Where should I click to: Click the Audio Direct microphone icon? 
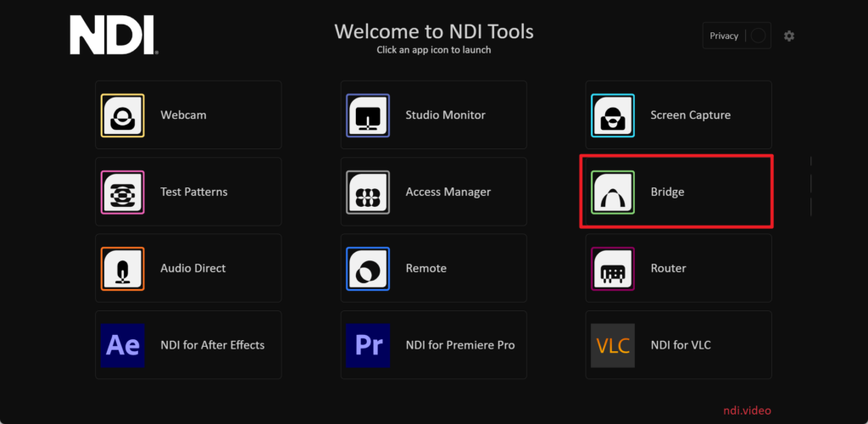pyautogui.click(x=123, y=269)
